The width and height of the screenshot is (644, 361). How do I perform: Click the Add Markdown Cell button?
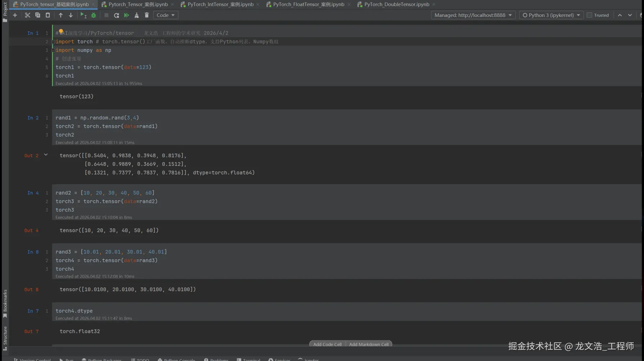pos(369,344)
